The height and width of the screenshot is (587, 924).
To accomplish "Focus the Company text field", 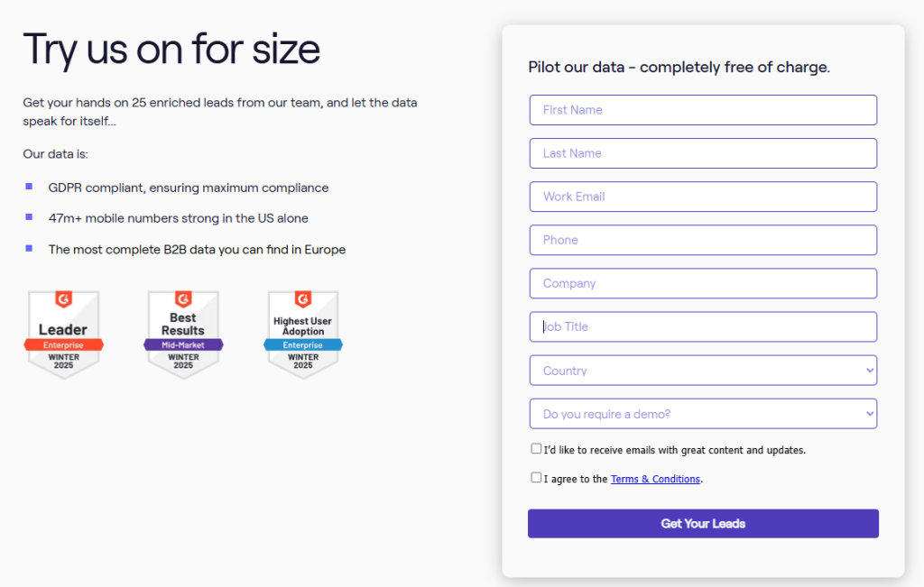I will click(703, 283).
